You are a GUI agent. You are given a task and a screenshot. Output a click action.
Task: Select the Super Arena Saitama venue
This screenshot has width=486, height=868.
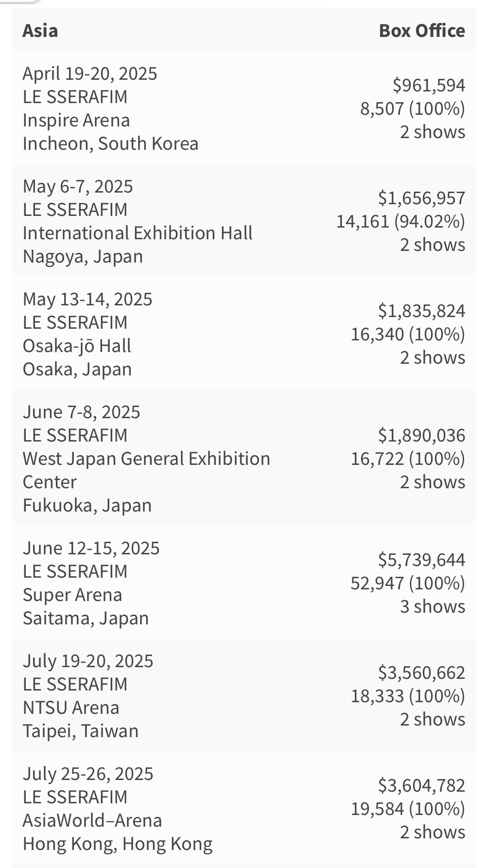pyautogui.click(x=72, y=595)
